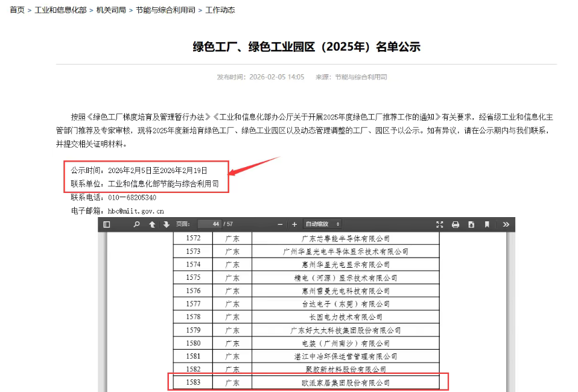
Task: Open the search tool in the PDF viewer
Action: click(136, 224)
